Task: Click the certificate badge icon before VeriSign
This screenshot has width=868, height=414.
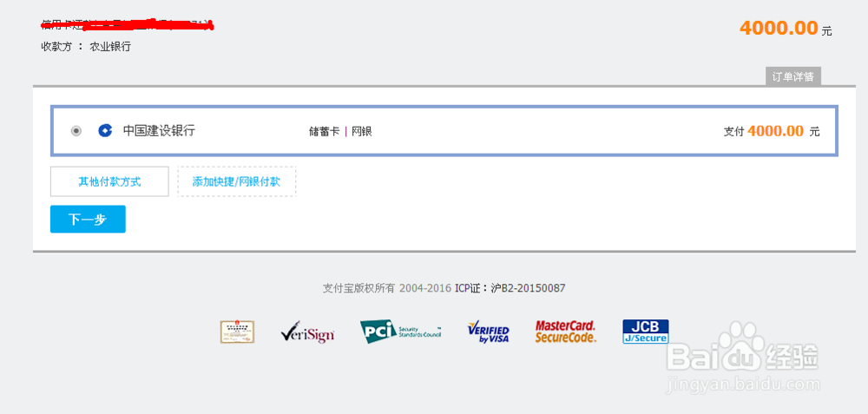Action: pos(238,332)
